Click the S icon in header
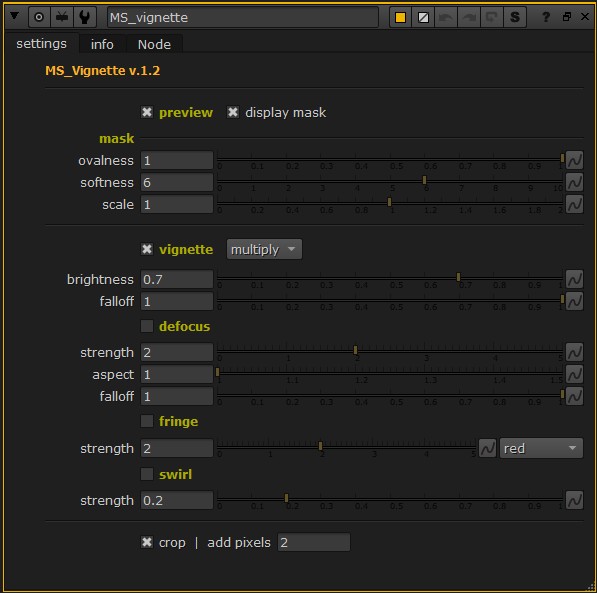Image resolution: width=597 pixels, height=593 pixels. [x=515, y=17]
